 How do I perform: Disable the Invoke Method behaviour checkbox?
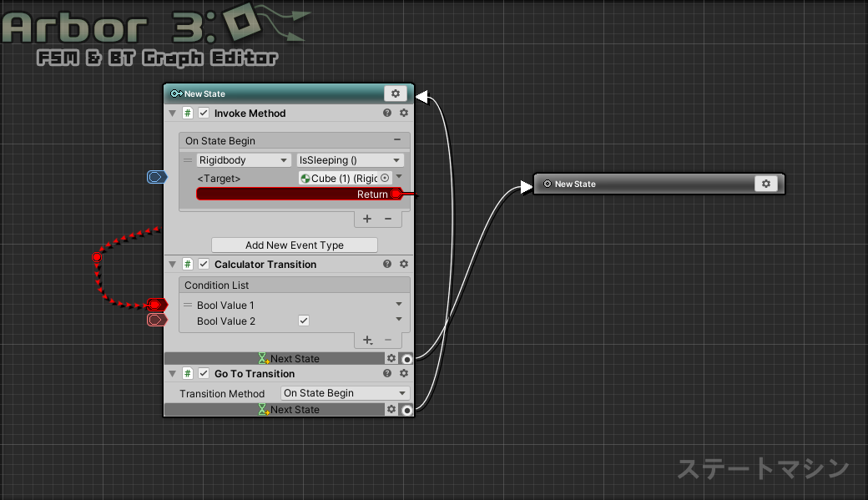tap(204, 114)
